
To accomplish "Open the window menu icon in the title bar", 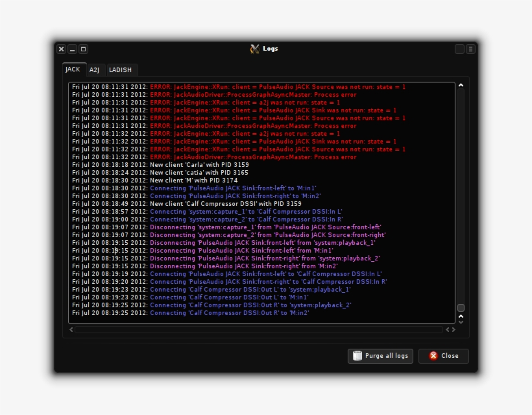I will pos(470,49).
